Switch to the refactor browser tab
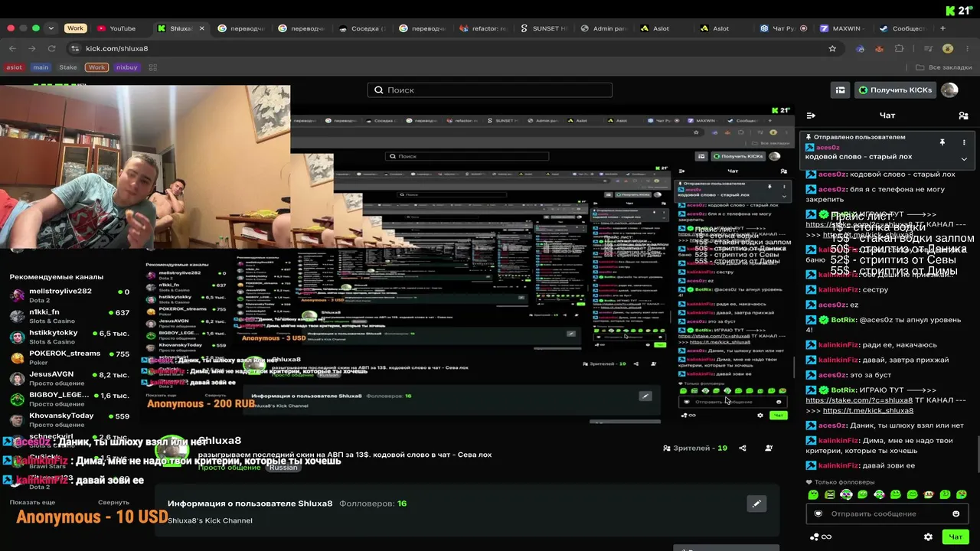The height and width of the screenshot is (551, 980). click(x=483, y=28)
